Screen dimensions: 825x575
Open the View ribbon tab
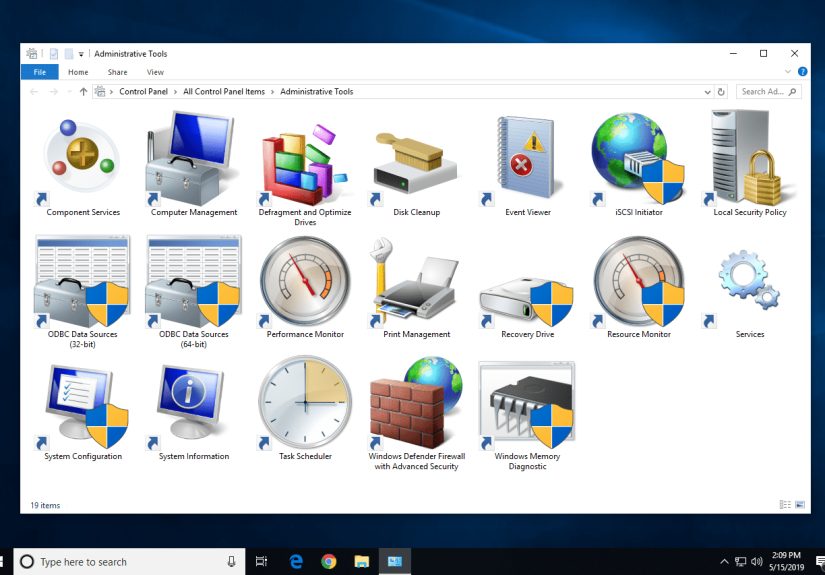point(155,72)
